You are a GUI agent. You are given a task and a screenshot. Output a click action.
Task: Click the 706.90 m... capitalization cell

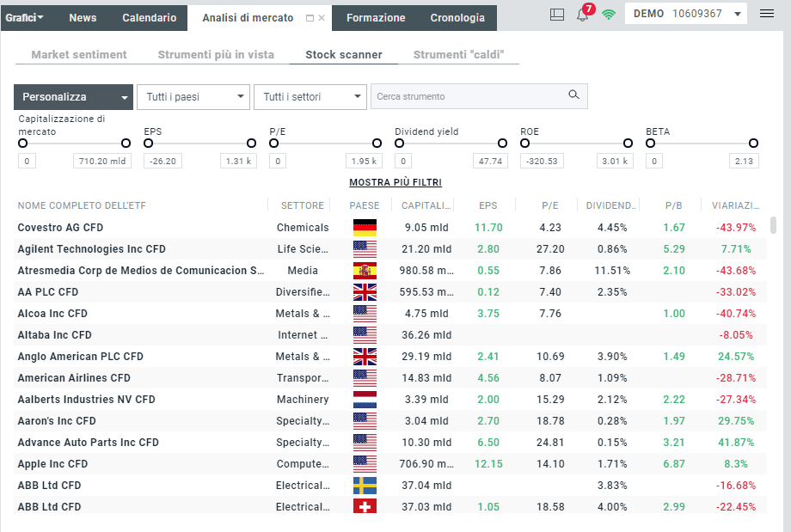point(426,464)
